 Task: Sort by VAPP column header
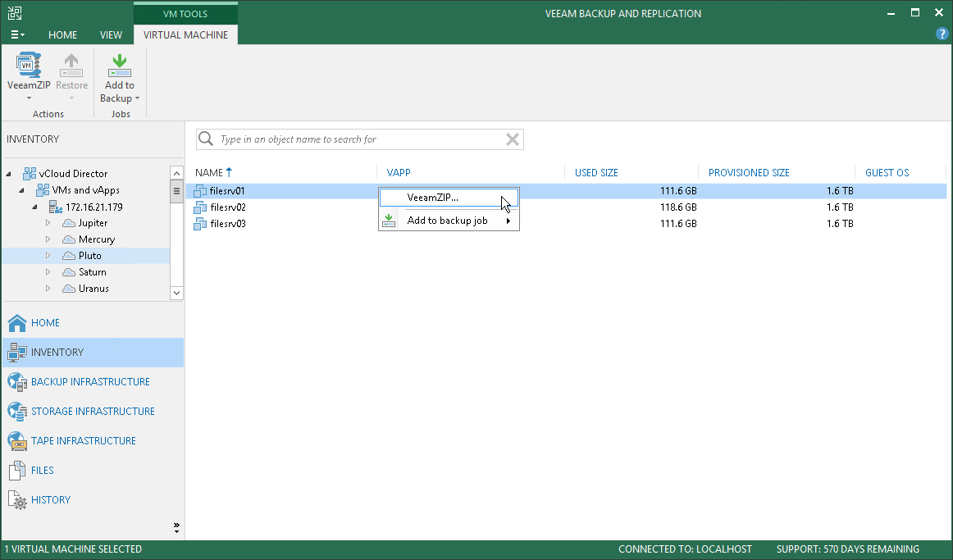pos(399,172)
